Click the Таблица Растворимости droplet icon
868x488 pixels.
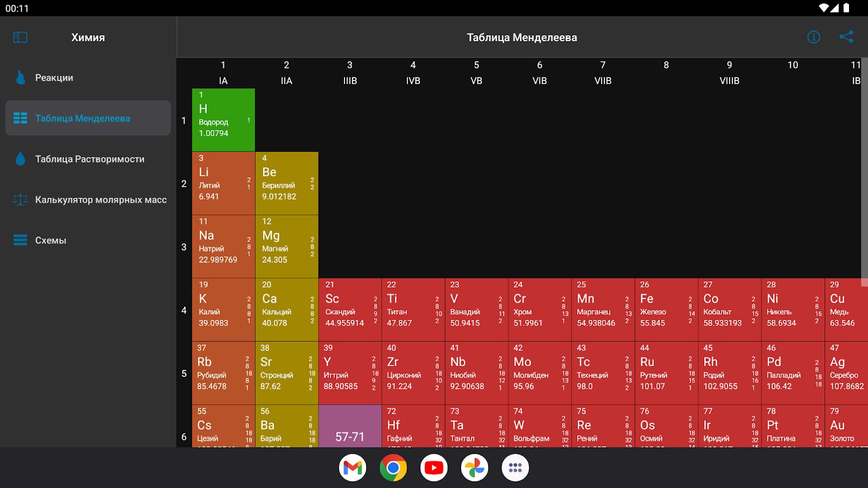(x=21, y=159)
